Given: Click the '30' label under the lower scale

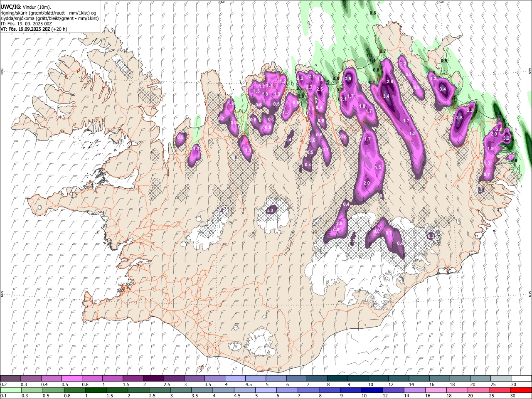Looking at the screenshot, I should pyautogui.click(x=513, y=396).
